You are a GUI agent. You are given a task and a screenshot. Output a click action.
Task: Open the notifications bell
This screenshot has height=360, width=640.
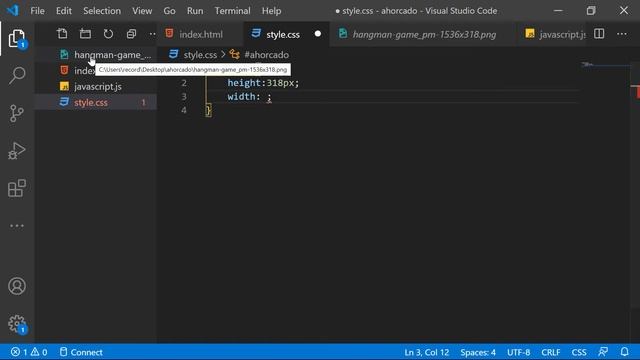624,352
